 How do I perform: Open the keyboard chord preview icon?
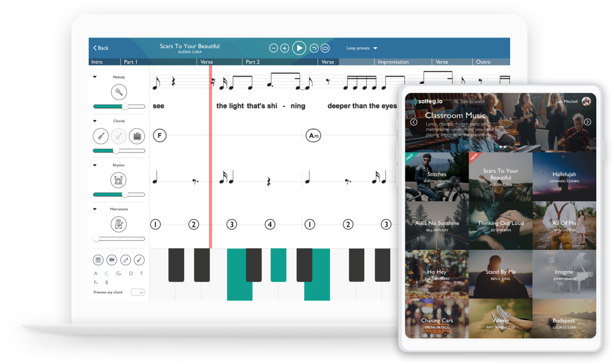98,260
